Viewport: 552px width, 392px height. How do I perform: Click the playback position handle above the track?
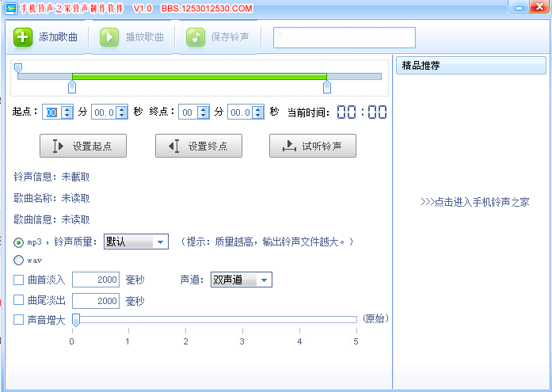pyautogui.click(x=18, y=68)
